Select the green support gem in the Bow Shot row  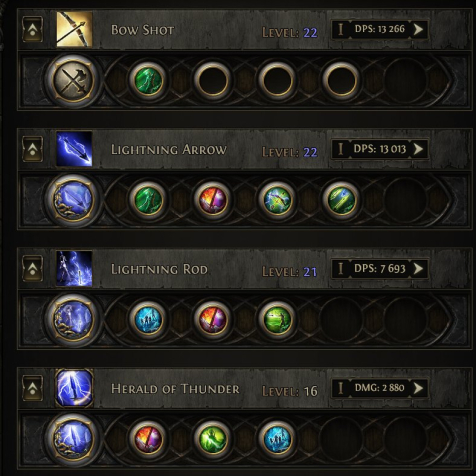click(x=148, y=80)
